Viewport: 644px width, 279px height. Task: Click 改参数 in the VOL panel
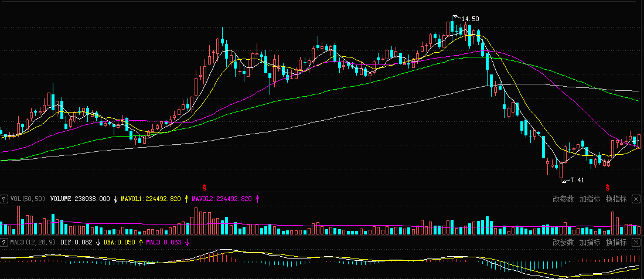(563, 199)
